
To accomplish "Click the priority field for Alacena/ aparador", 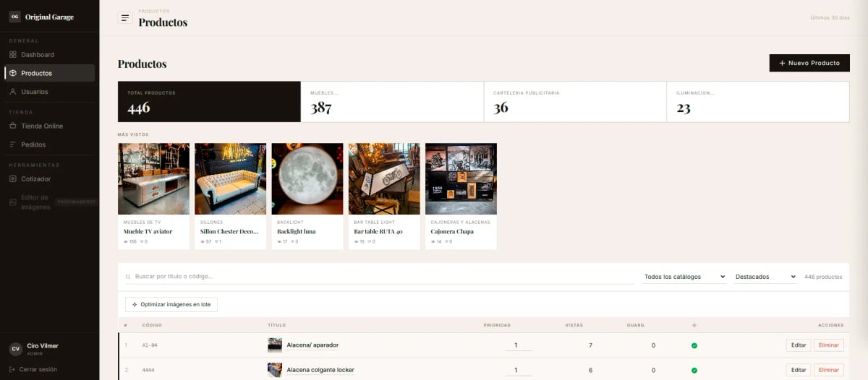I will pyautogui.click(x=519, y=345).
